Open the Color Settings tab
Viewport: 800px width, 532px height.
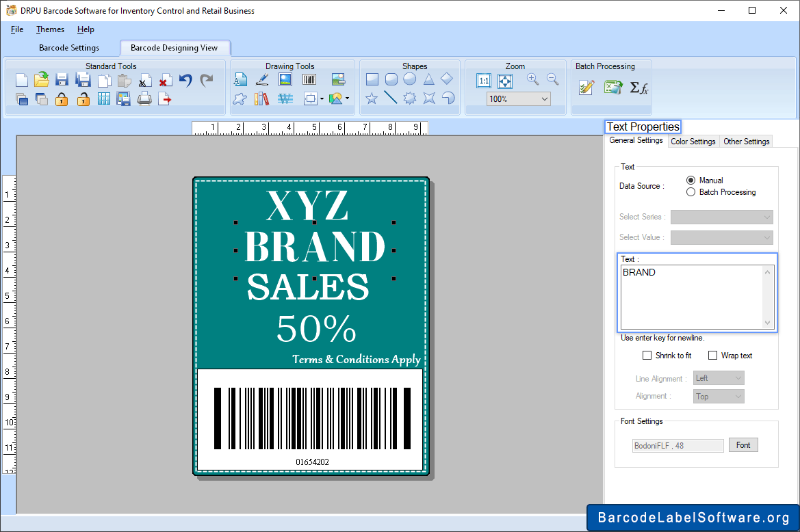pos(693,142)
